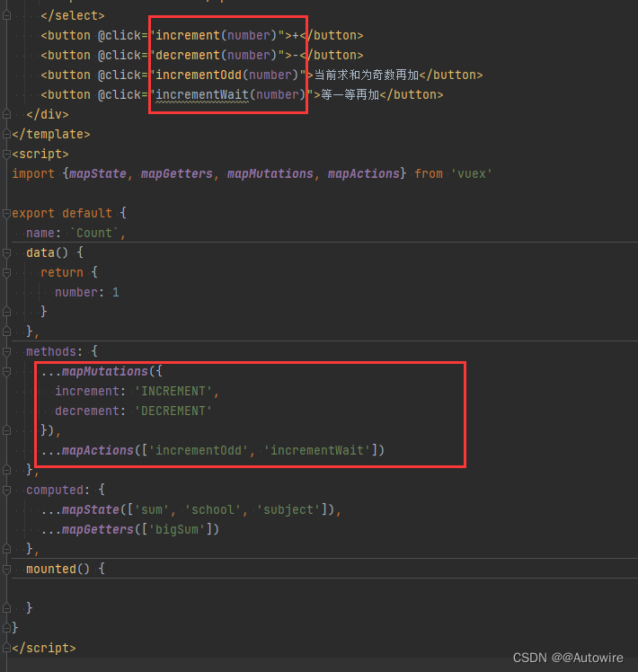Click the 'incrementOdd' string in mapActions
638x672 pixels.
tap(198, 450)
